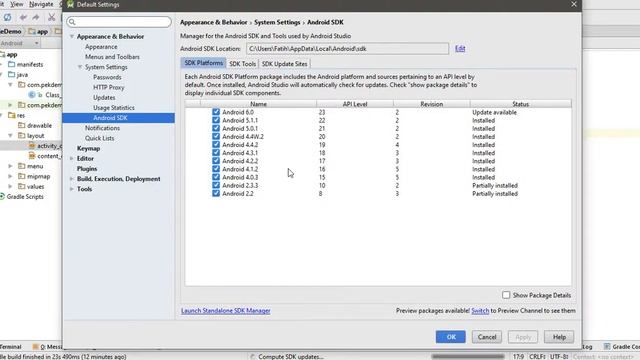Expand the Editor settings section
The image size is (640, 360).
pyautogui.click(x=72, y=158)
